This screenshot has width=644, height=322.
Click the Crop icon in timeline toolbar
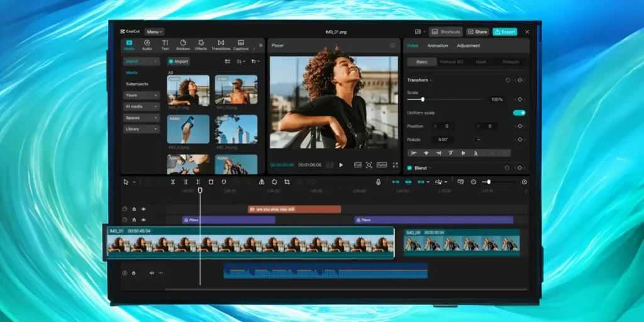coord(287,182)
